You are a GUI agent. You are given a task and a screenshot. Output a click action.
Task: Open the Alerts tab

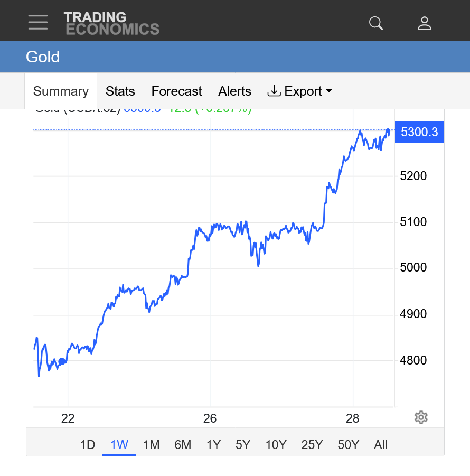234,91
